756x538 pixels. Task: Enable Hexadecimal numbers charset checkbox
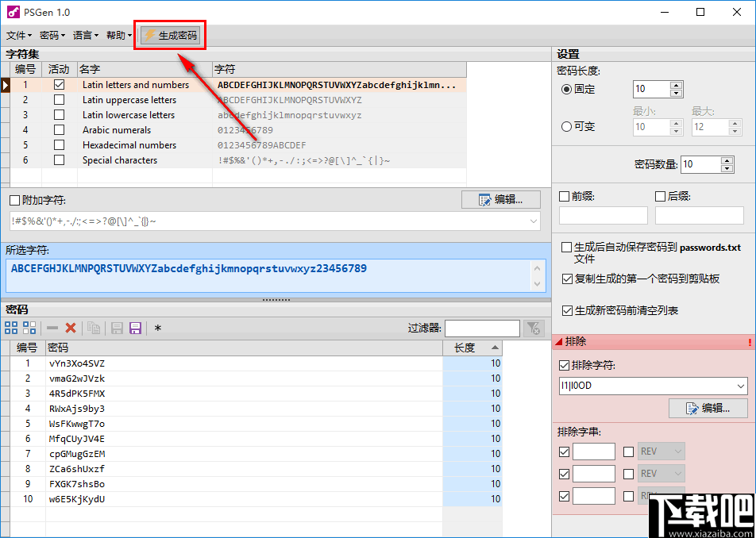[x=60, y=145]
